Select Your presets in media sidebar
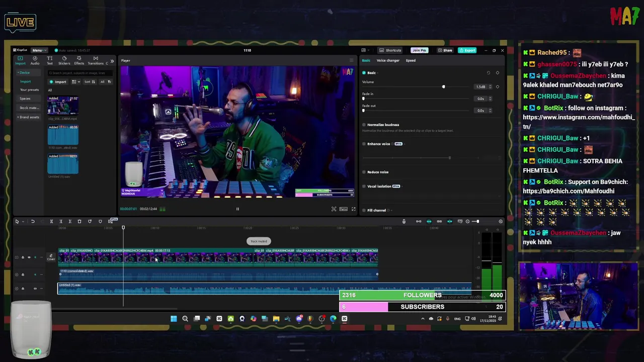Screen dimensions: 644x362 [29, 89]
